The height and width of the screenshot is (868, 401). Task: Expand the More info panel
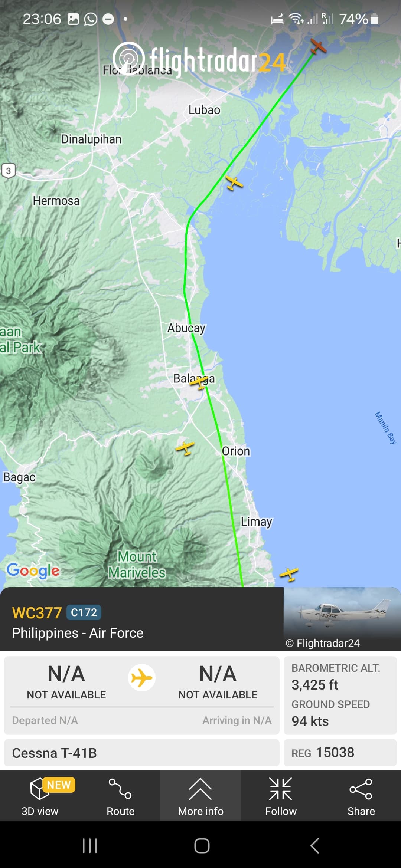(x=200, y=796)
